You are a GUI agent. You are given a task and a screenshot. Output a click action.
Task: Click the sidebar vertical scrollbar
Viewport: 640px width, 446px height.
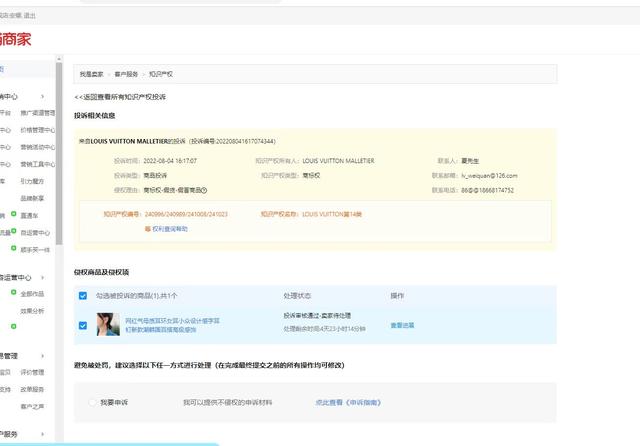[x=59, y=150]
